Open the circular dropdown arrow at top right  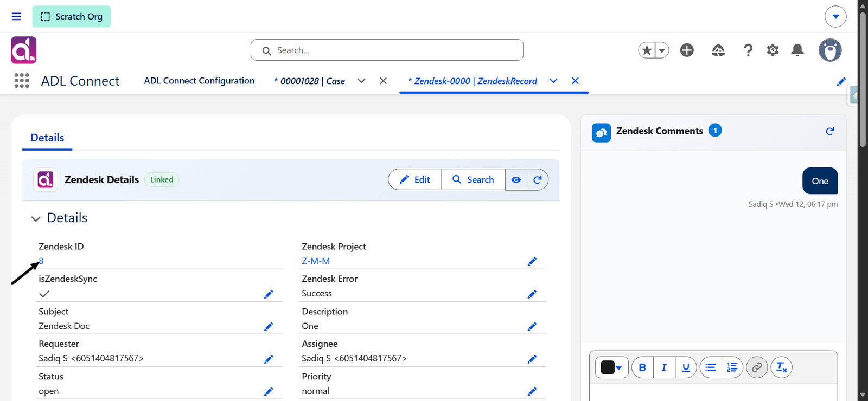pos(835,16)
